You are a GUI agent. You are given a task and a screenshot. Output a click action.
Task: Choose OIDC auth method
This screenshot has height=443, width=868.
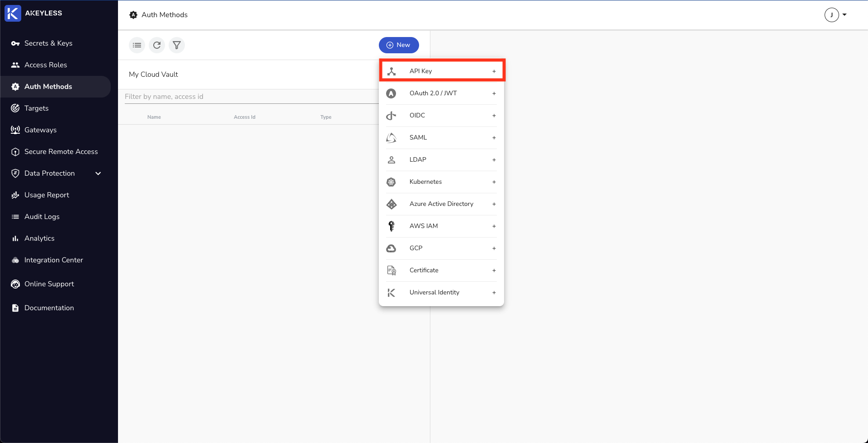click(x=442, y=116)
